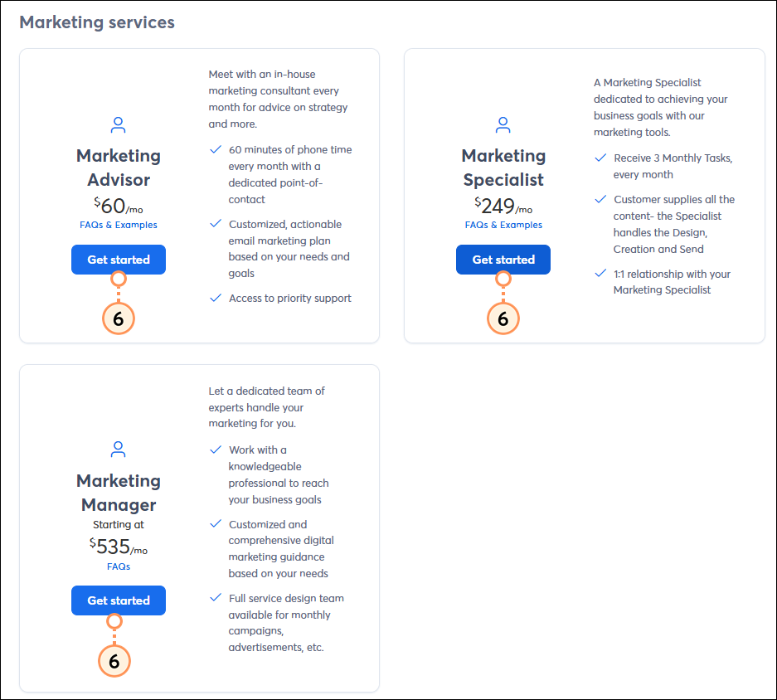Click the Marketing Advisor person icon
777x700 pixels.
pyautogui.click(x=118, y=125)
